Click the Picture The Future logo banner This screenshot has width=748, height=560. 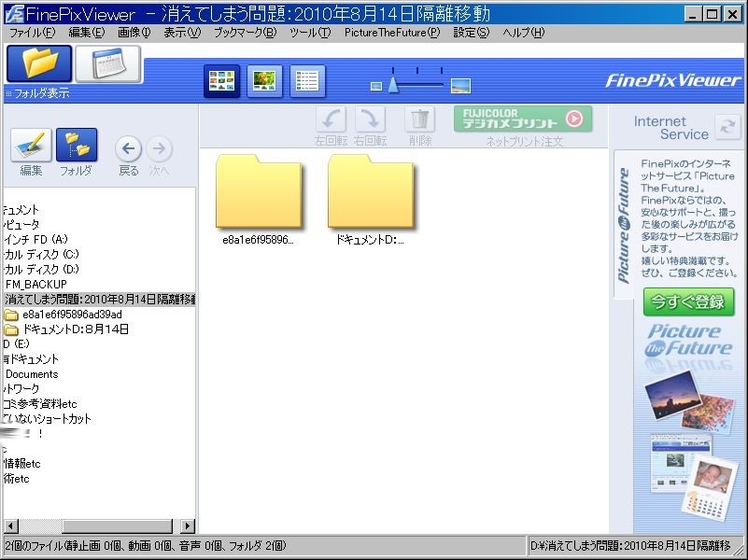[x=689, y=341]
